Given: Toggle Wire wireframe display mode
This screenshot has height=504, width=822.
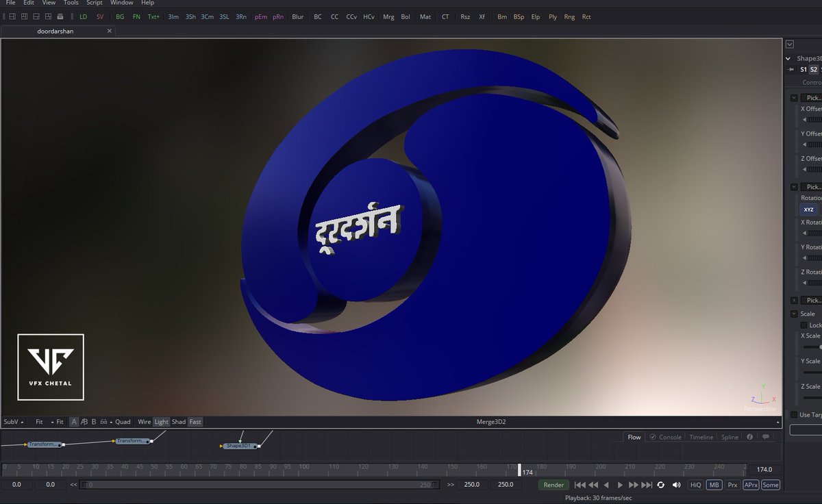Looking at the screenshot, I should tap(144, 422).
